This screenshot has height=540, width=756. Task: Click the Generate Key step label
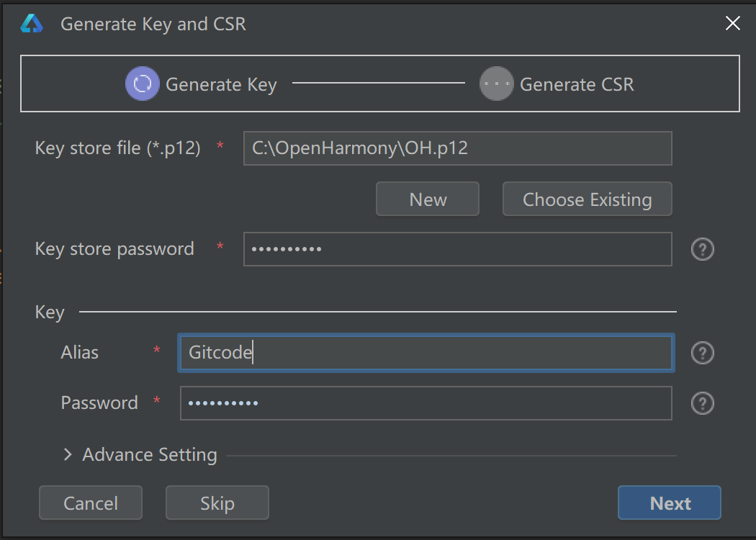[221, 85]
